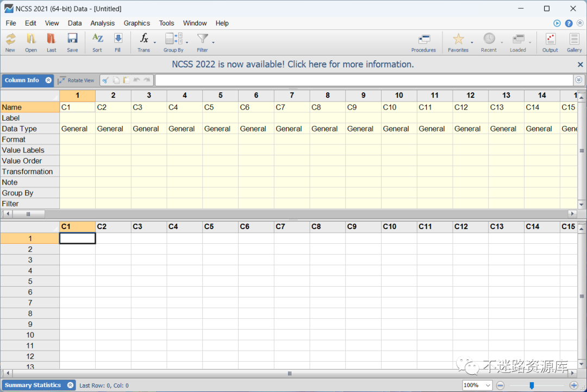This screenshot has height=392, width=587.
Task: Open the Window menu
Action: (x=195, y=23)
